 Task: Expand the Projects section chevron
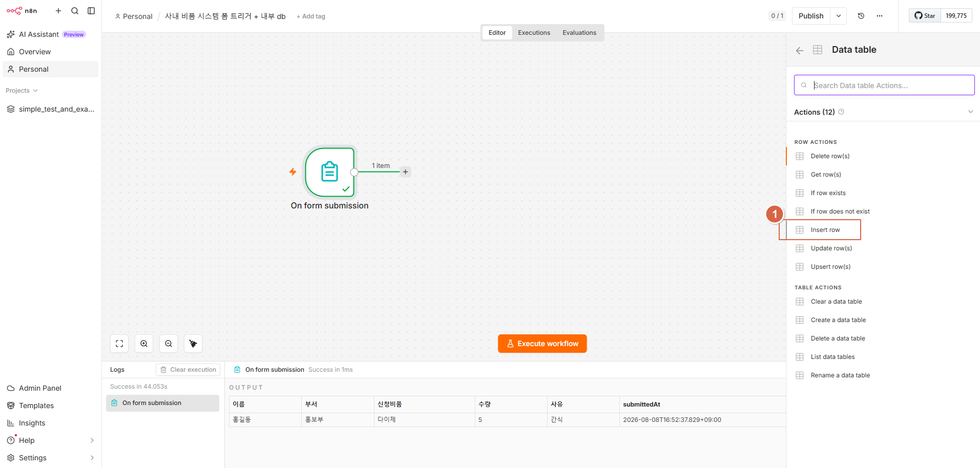click(35, 91)
